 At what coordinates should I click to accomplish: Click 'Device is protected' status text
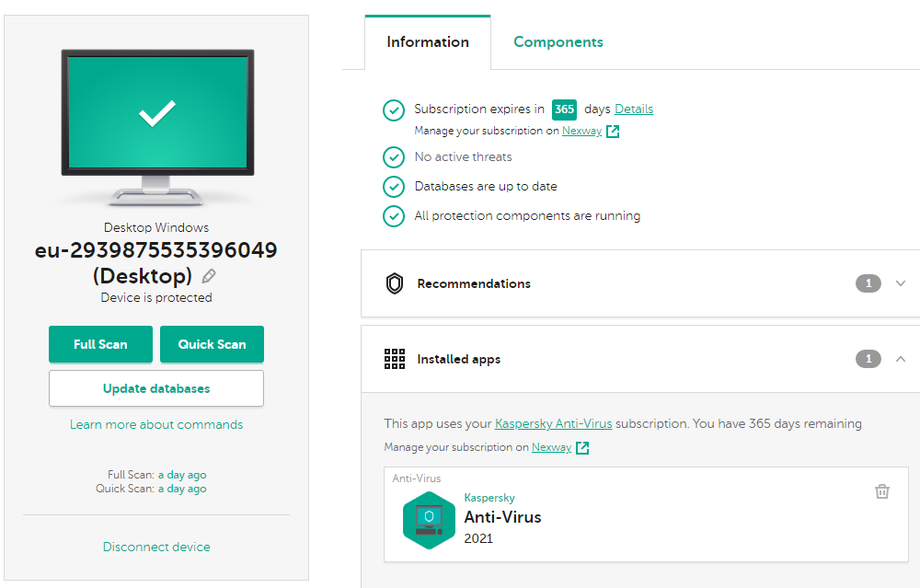(x=156, y=297)
